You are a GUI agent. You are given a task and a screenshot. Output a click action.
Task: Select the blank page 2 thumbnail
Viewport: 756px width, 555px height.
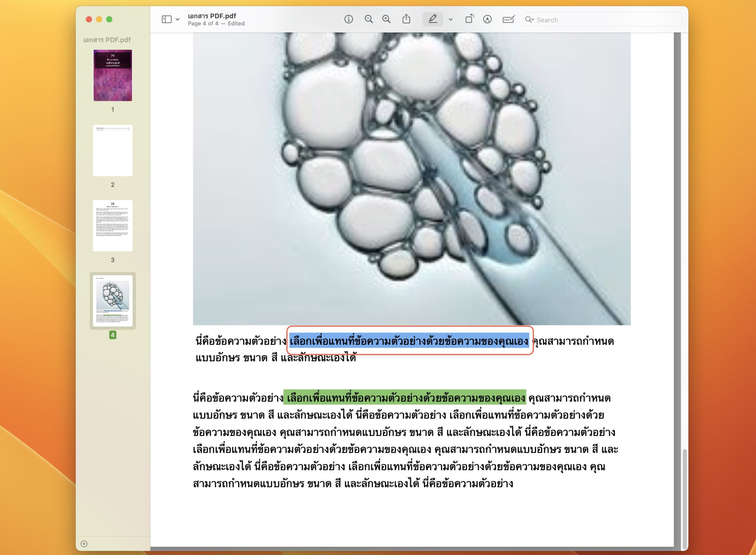(x=113, y=151)
